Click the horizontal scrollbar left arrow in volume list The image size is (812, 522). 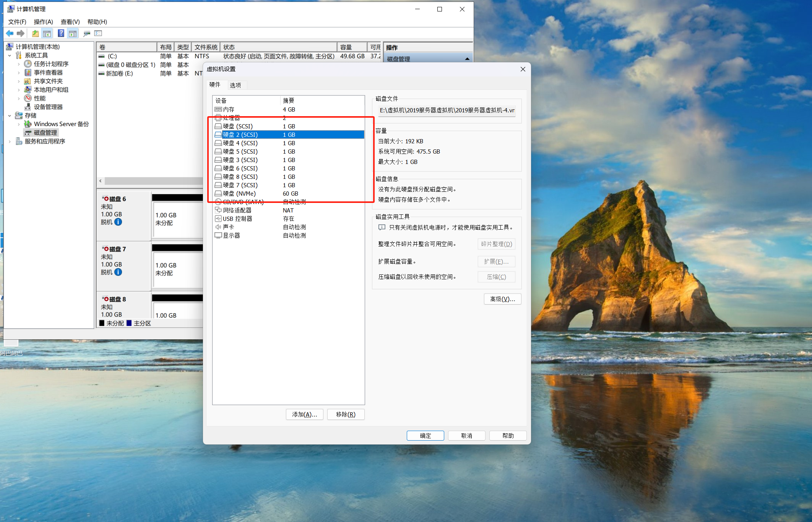point(101,181)
